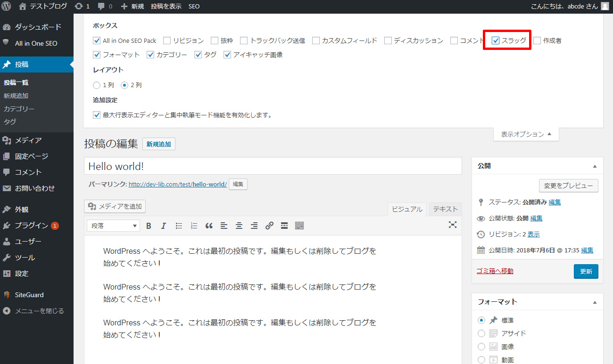Toggle distraction-free fullscreen editor icon
The image size is (613, 364).
click(453, 225)
